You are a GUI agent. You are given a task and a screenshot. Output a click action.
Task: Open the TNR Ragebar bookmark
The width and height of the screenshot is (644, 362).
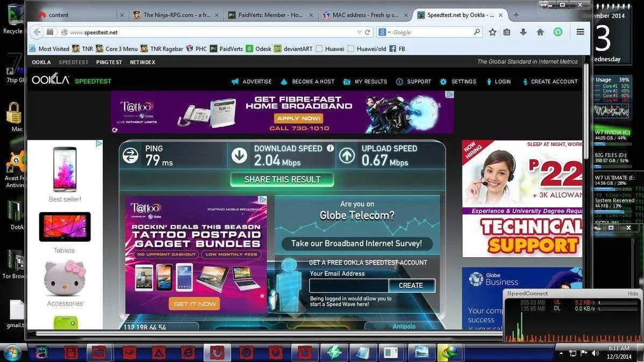pos(161,49)
